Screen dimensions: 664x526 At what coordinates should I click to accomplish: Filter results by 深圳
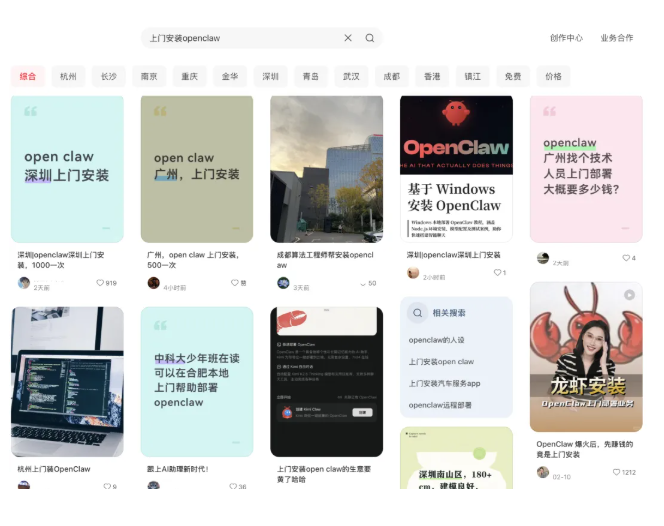tap(271, 76)
